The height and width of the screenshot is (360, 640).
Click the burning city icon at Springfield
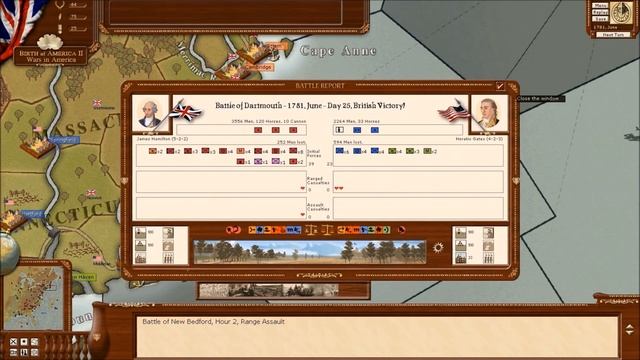pyautogui.click(x=38, y=147)
